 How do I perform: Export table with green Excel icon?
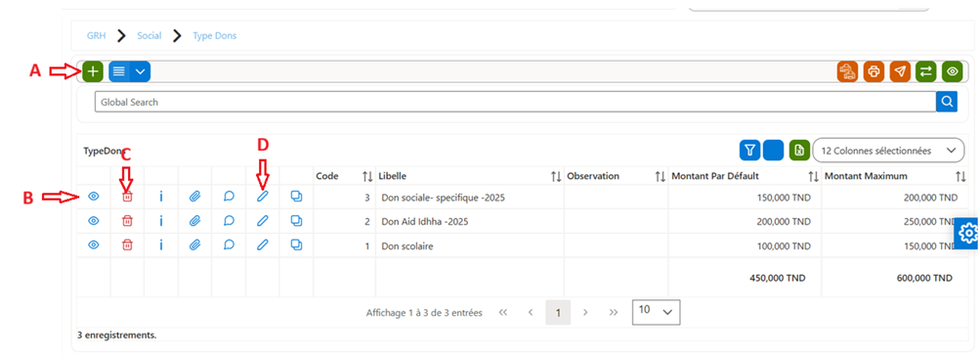(798, 151)
